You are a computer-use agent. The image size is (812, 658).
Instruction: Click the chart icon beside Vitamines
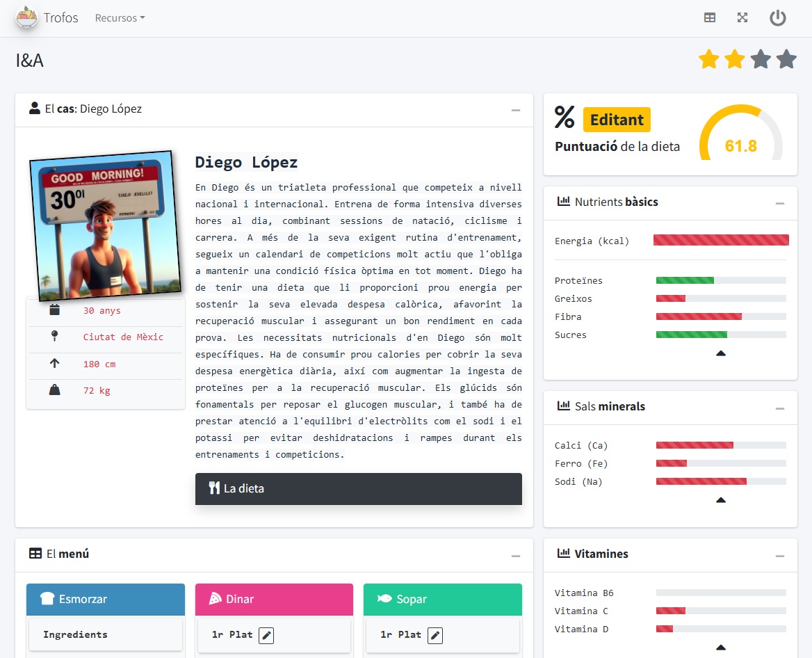[x=563, y=554]
